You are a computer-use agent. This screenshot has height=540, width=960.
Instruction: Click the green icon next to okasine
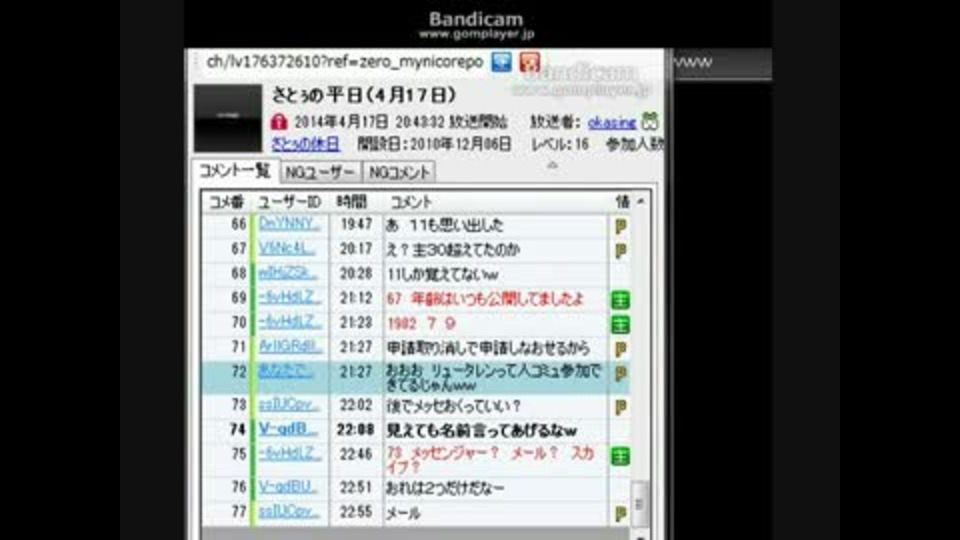[650, 121]
